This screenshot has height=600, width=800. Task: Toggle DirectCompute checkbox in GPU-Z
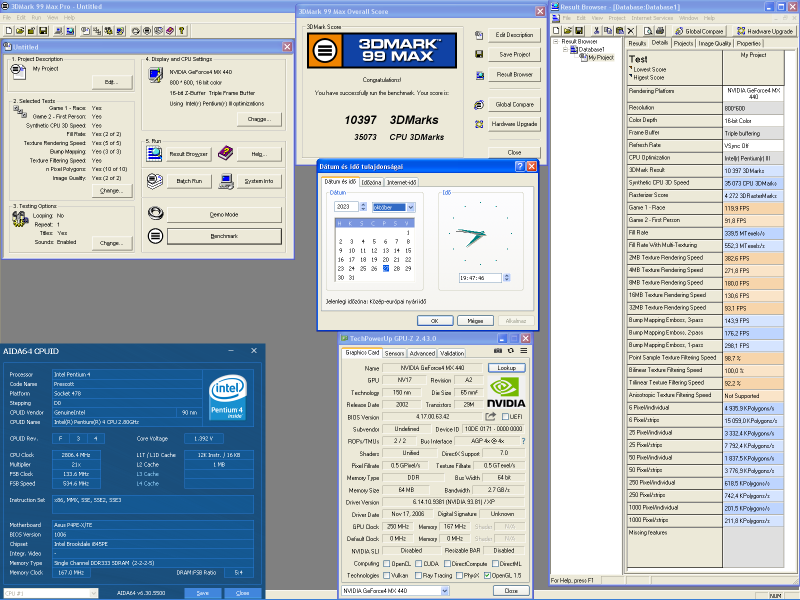(447, 563)
